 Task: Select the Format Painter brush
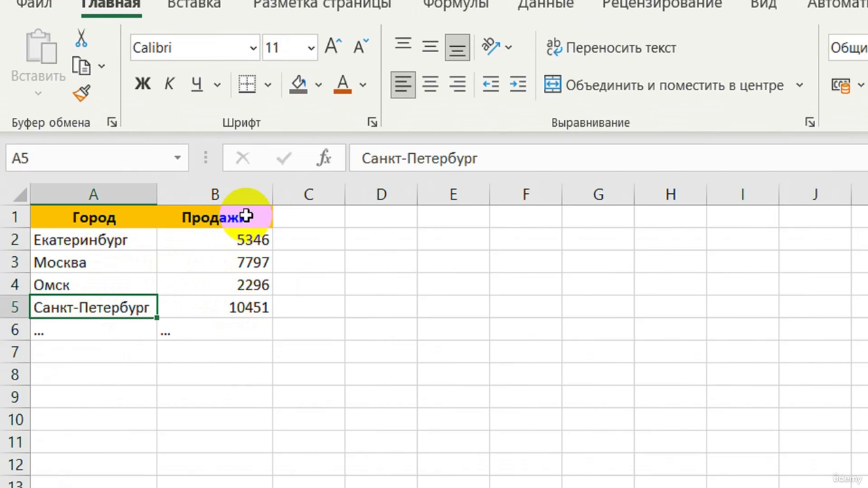tap(81, 93)
